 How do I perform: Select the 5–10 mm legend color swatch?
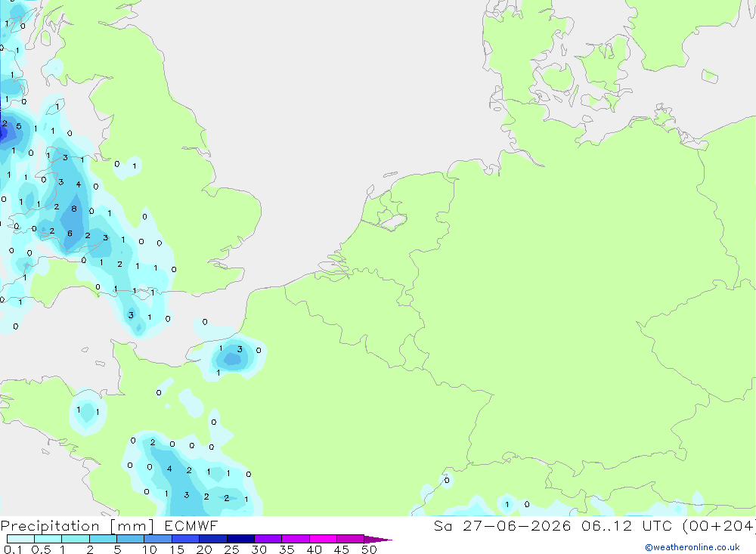point(131,539)
